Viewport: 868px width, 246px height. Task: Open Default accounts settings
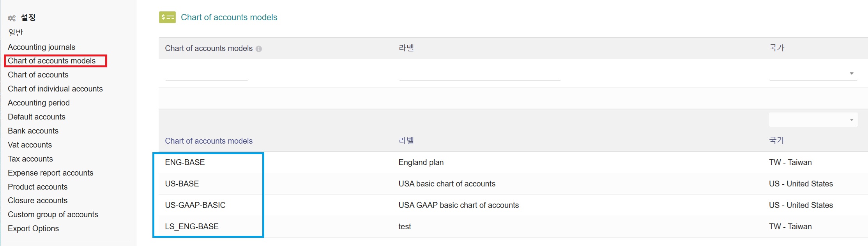pyautogui.click(x=36, y=117)
